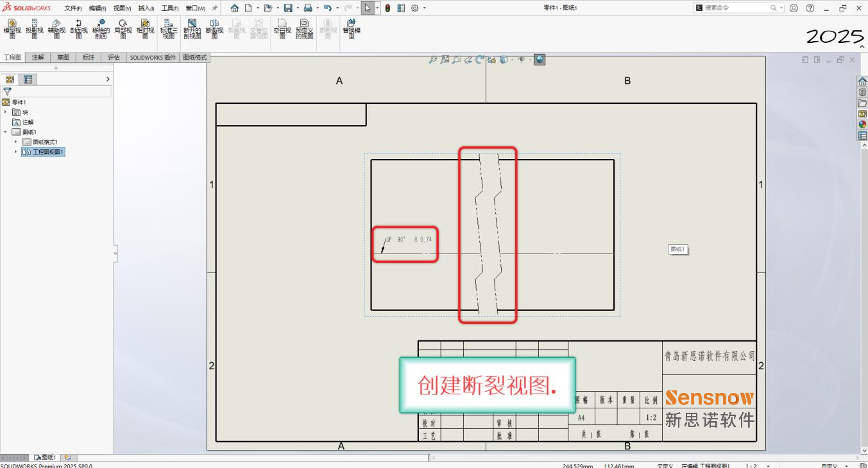The height and width of the screenshot is (468, 868).
Task: Collapse the 图纸1 sheet tree node
Action: [6, 132]
